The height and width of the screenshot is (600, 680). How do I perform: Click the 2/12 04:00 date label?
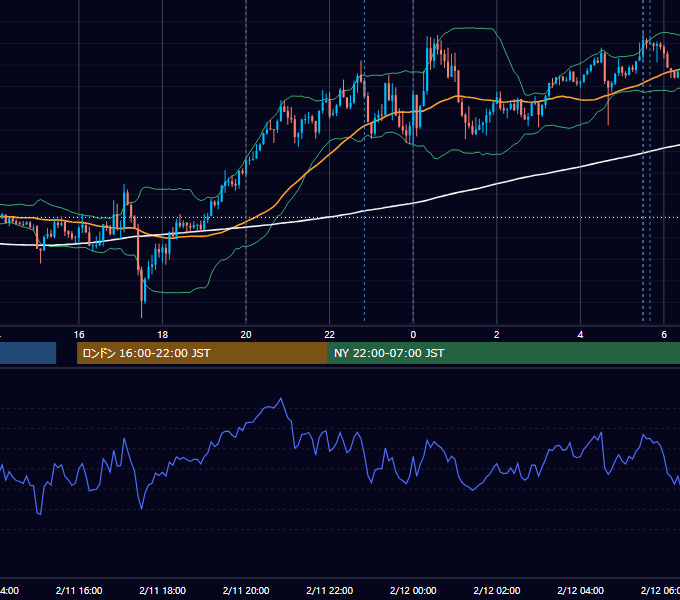[580, 590]
